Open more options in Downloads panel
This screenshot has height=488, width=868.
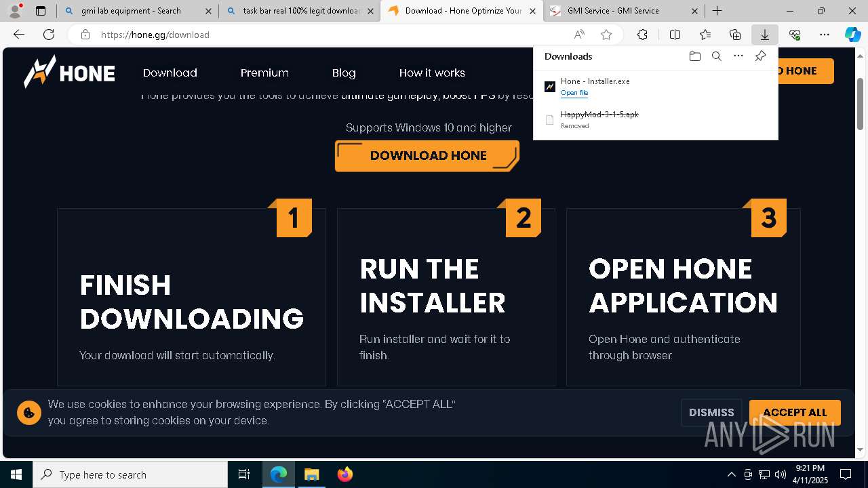738,56
